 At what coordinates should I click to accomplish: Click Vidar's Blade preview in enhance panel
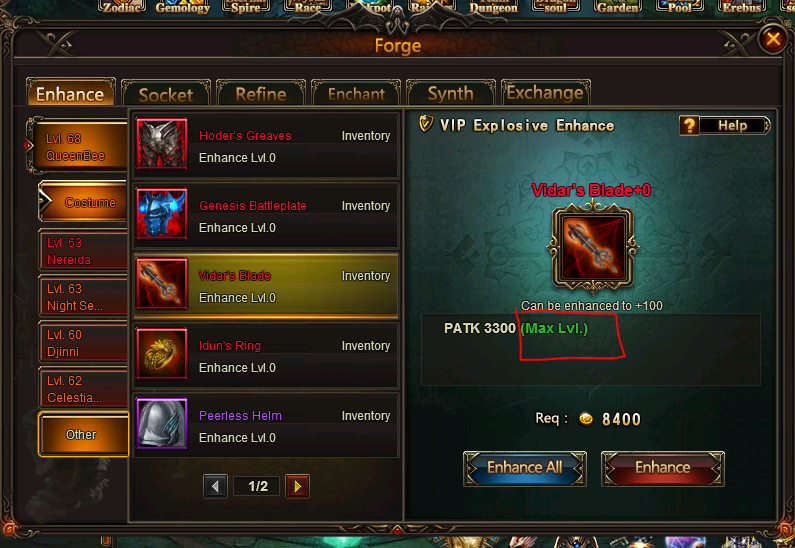coord(592,248)
